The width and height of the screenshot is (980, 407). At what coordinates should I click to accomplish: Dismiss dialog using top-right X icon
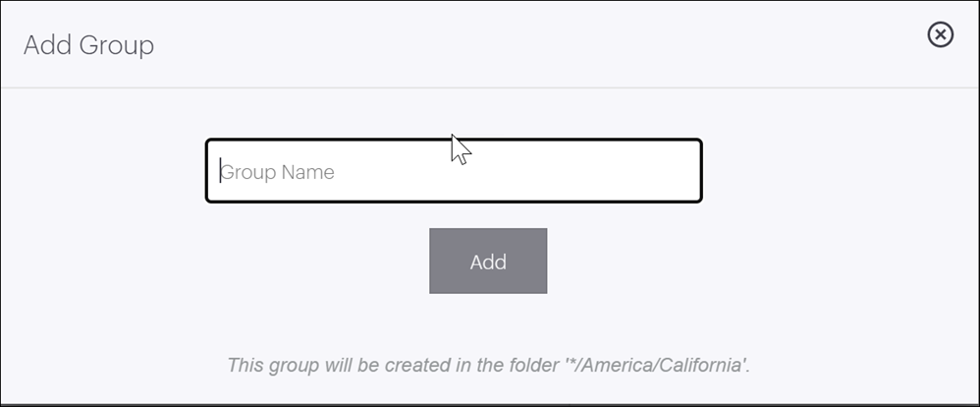940,34
